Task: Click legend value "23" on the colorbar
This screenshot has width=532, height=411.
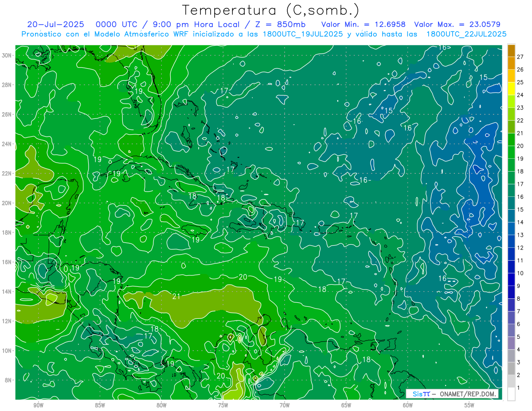Action: [520, 108]
